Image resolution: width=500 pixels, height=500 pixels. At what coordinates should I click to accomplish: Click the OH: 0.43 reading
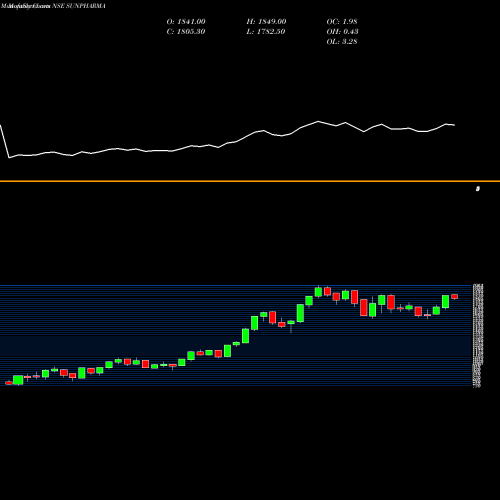coord(342,31)
